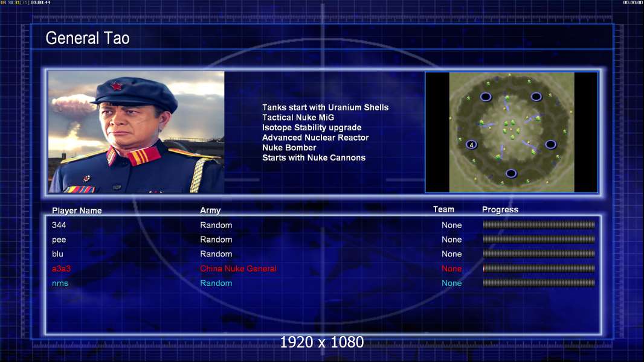Click the progress bar for player pee
This screenshot has height=362, width=644.
pos(539,239)
